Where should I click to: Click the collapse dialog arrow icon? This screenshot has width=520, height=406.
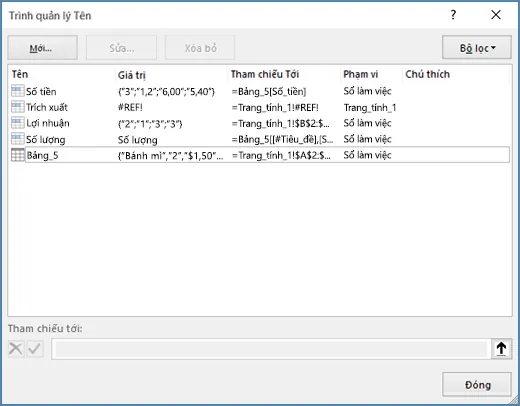[x=501, y=349]
